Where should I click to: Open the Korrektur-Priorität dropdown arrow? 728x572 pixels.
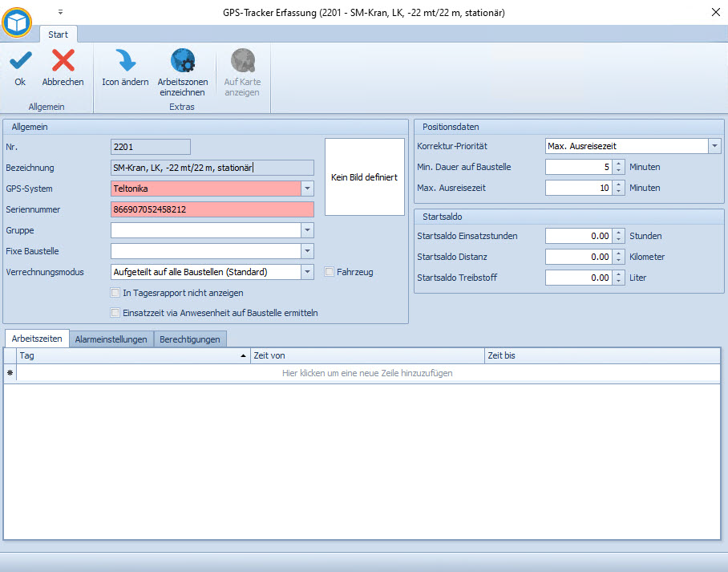714,146
